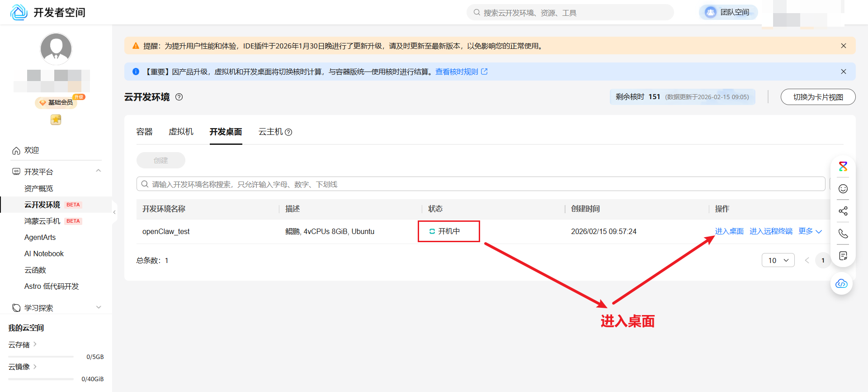Click the 2026/02/15 09:57:24 creation time cell
The image size is (868, 392).
coord(604,231)
